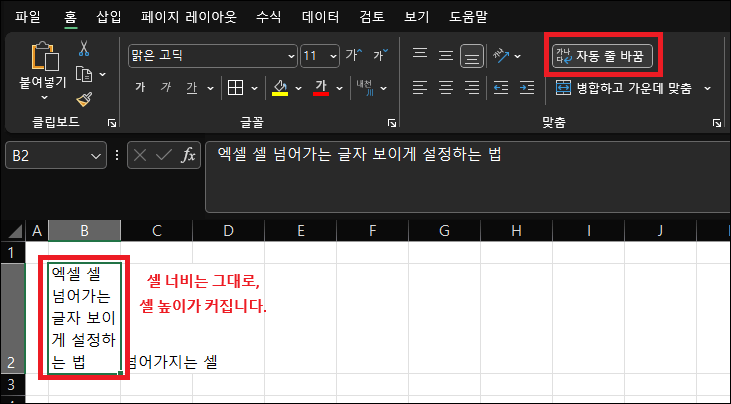Image resolution: width=731 pixels, height=404 pixels.
Task: Open the Name Box dropdown arrow
Action: [96, 156]
